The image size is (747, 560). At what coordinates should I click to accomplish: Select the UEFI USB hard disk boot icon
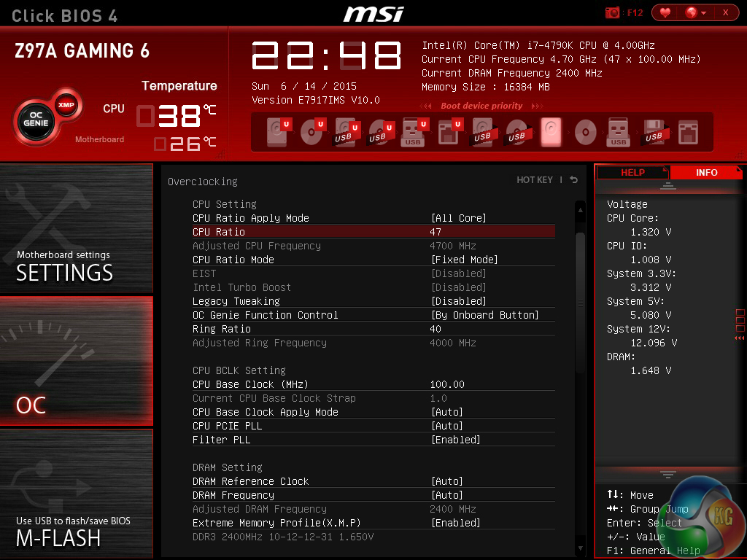347,132
